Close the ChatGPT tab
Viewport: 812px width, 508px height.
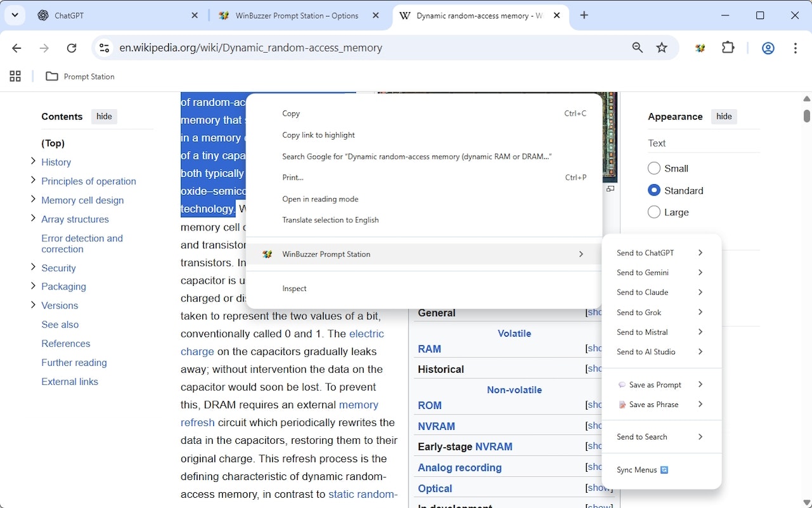point(194,15)
